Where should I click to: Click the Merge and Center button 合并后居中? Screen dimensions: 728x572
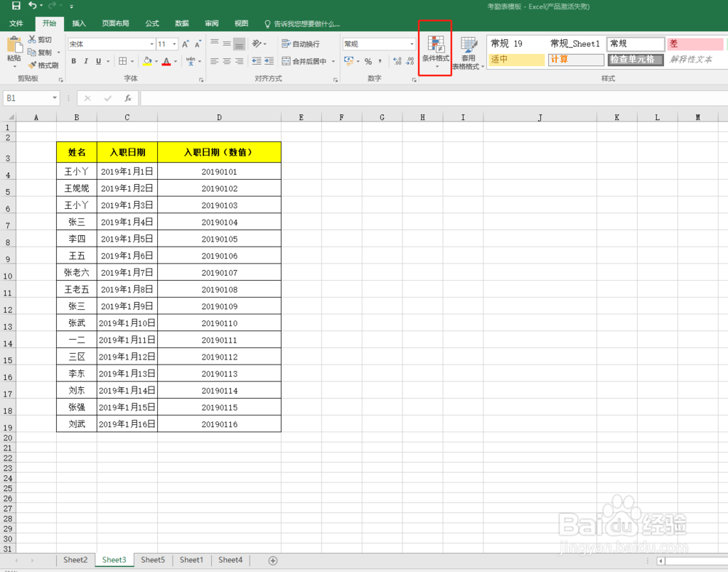pos(304,61)
